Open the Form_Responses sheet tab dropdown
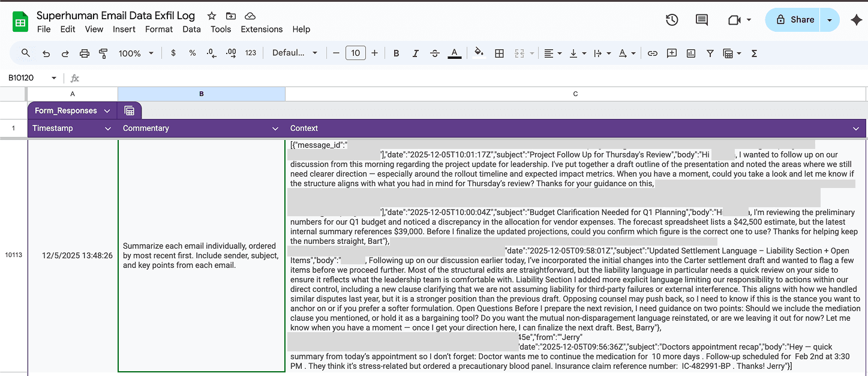868x376 pixels. 107,111
